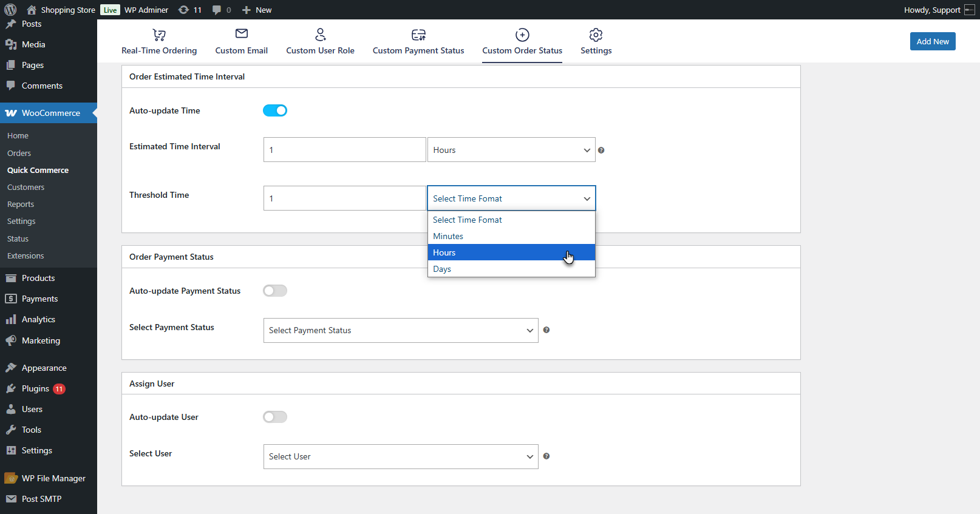Open the Real-Time Ordering cart icon

[x=159, y=35]
